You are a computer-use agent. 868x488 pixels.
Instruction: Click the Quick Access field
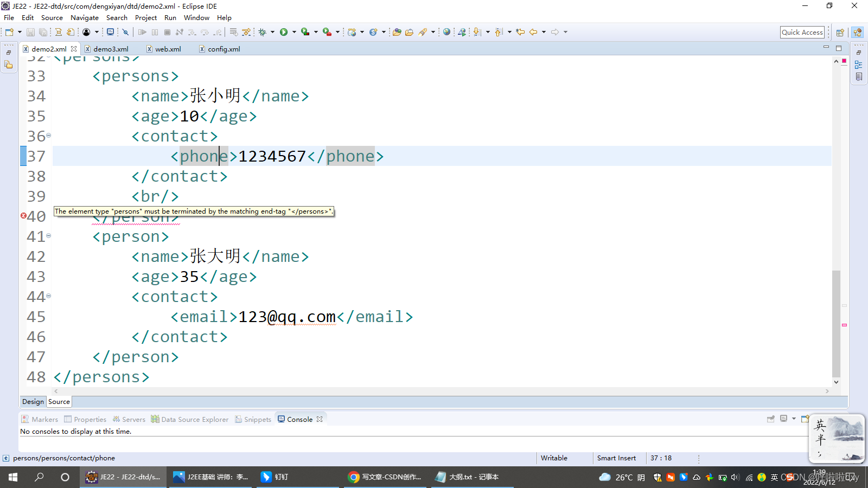coord(802,32)
